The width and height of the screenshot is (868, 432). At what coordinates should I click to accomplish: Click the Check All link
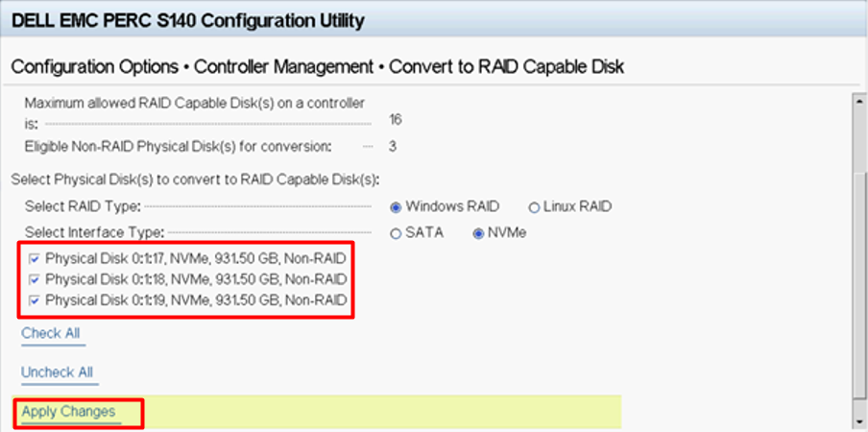click(x=52, y=333)
